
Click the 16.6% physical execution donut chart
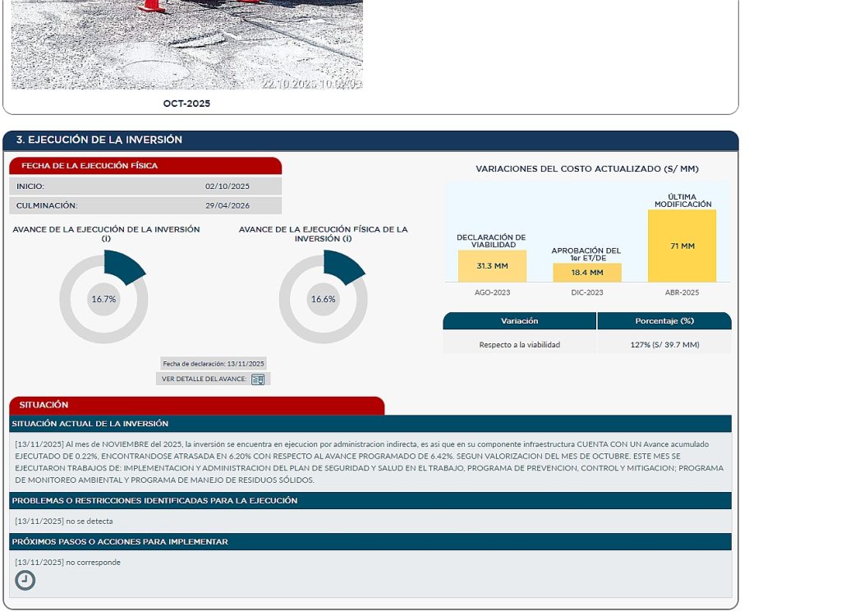point(324,299)
